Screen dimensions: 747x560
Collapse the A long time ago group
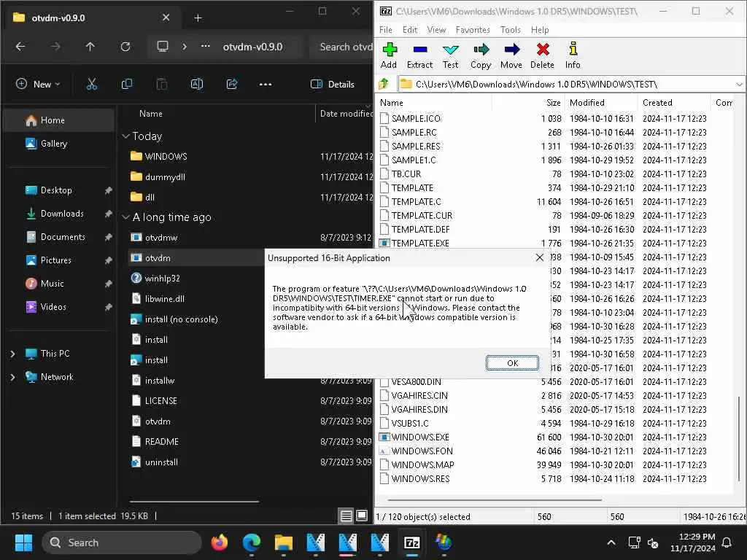[125, 217]
